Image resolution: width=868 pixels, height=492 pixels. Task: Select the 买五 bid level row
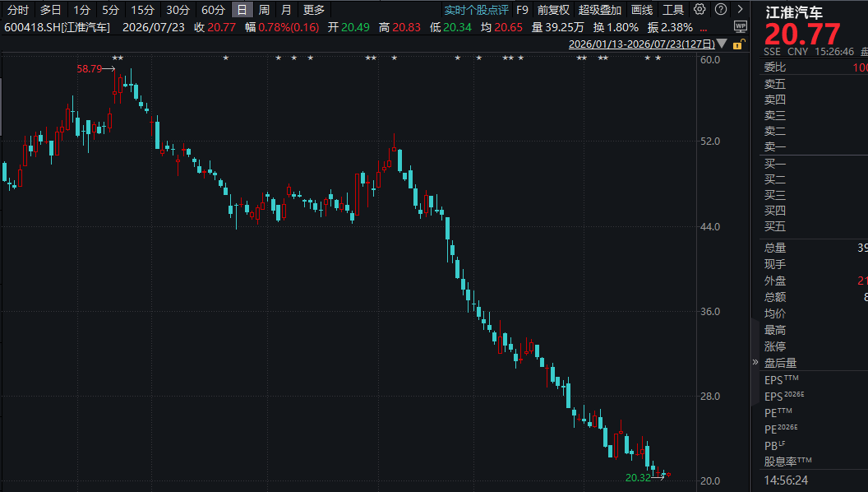click(813, 226)
